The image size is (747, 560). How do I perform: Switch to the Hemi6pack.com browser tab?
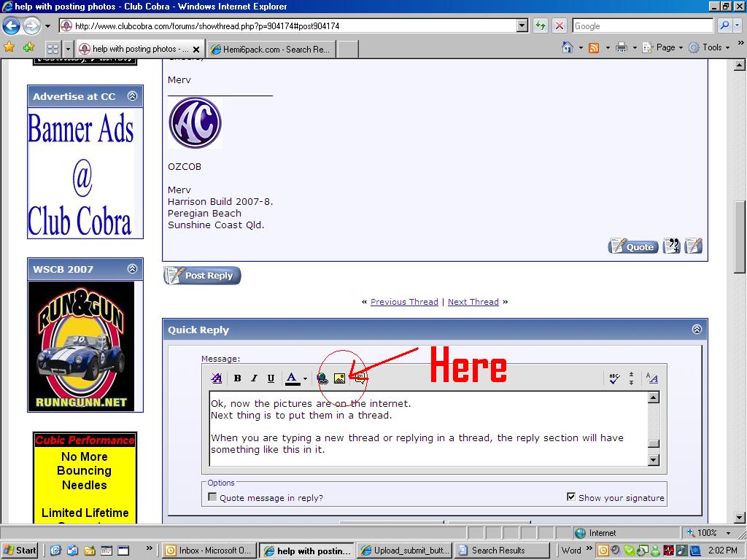point(271,50)
